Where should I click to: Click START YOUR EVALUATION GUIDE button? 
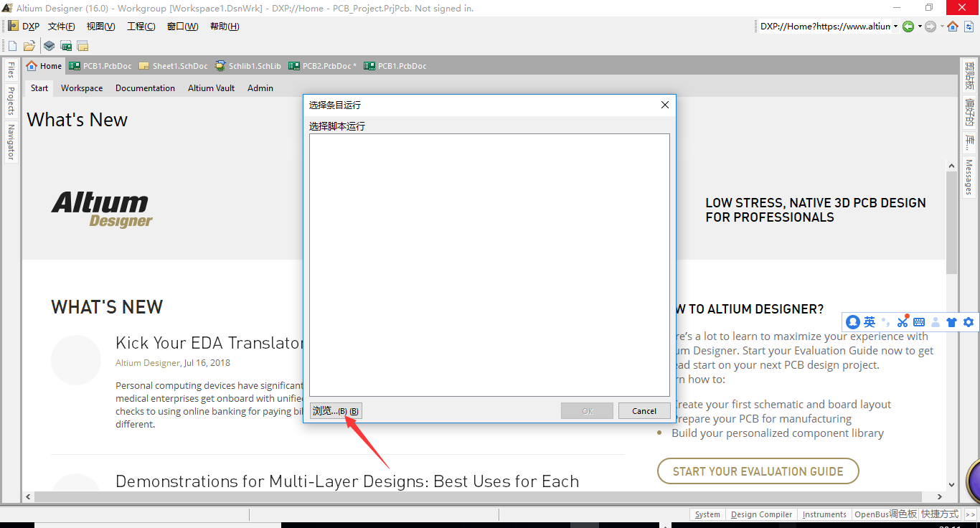(x=758, y=471)
